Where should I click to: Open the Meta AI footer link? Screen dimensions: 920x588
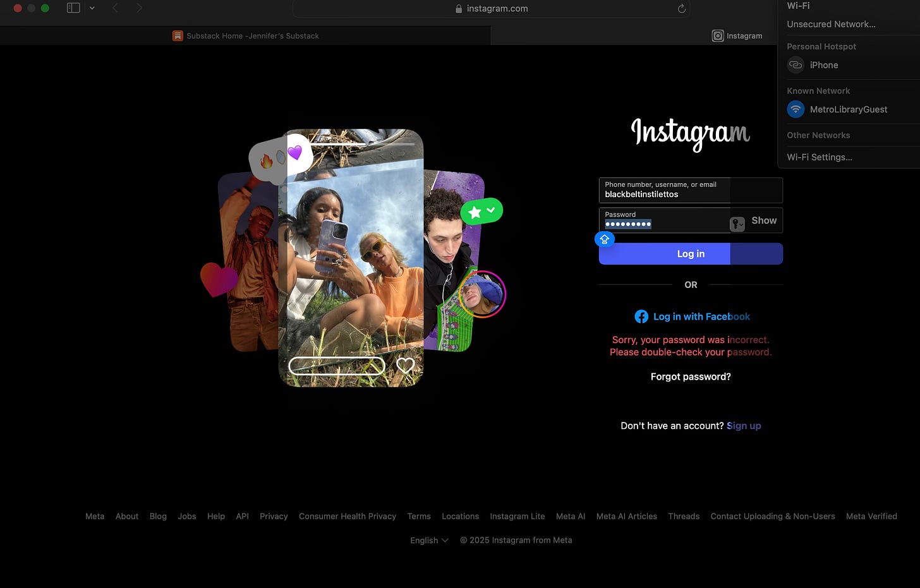[x=571, y=516]
